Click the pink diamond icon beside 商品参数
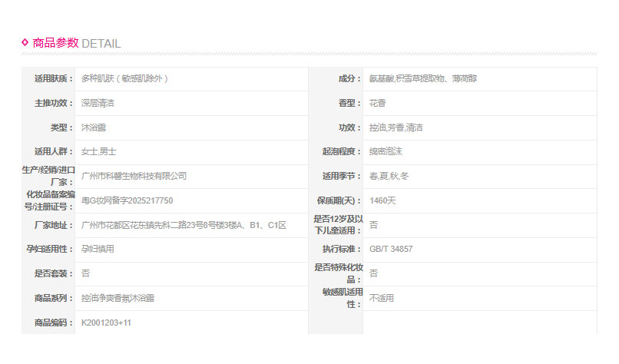The height and width of the screenshot is (364, 619). click(x=25, y=43)
